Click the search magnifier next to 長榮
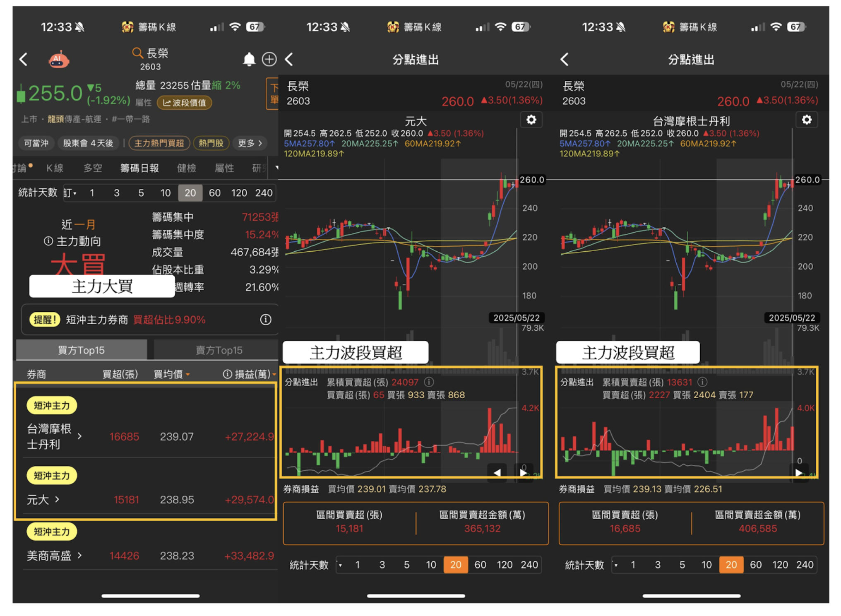Viewport: 841px width, 616px height. [137, 53]
